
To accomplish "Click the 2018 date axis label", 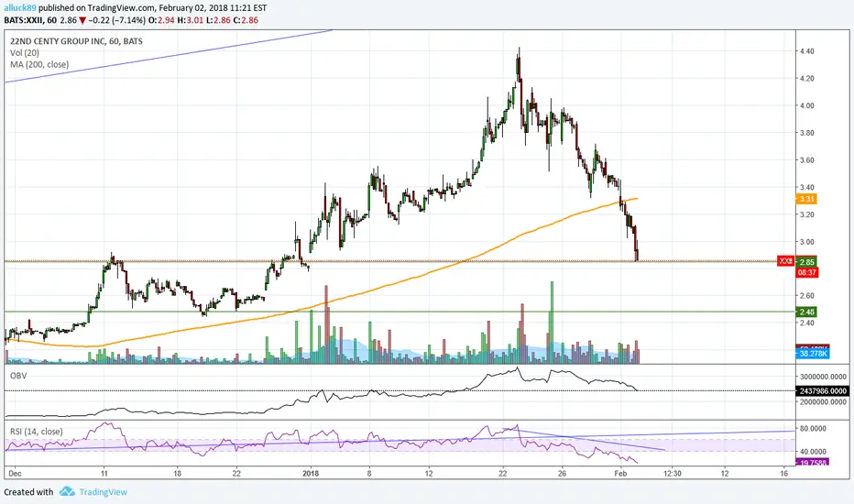I will pos(311,473).
